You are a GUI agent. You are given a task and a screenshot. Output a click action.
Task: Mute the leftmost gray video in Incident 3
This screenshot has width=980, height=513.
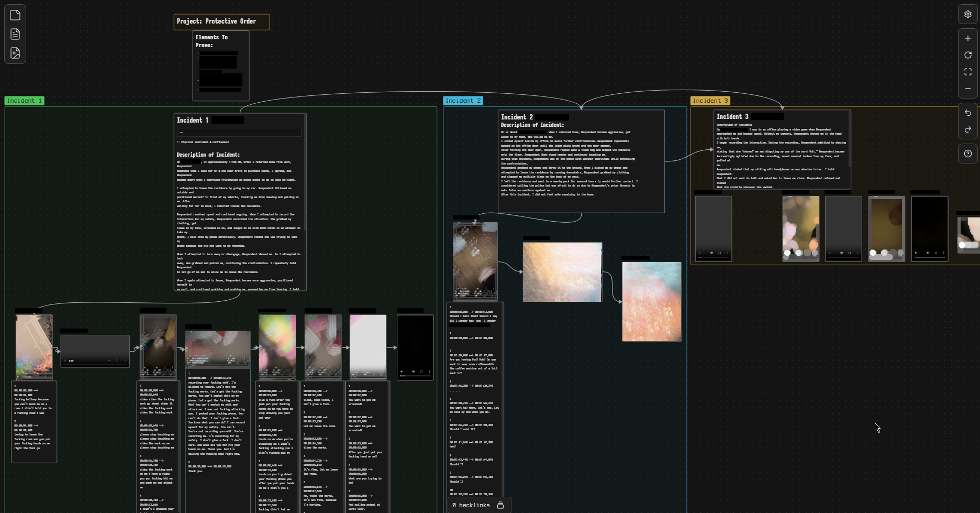point(711,253)
